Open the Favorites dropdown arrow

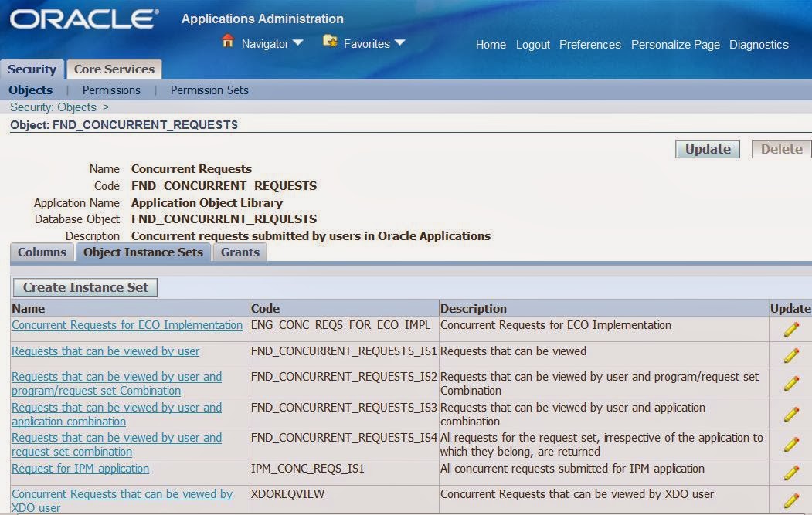(399, 43)
